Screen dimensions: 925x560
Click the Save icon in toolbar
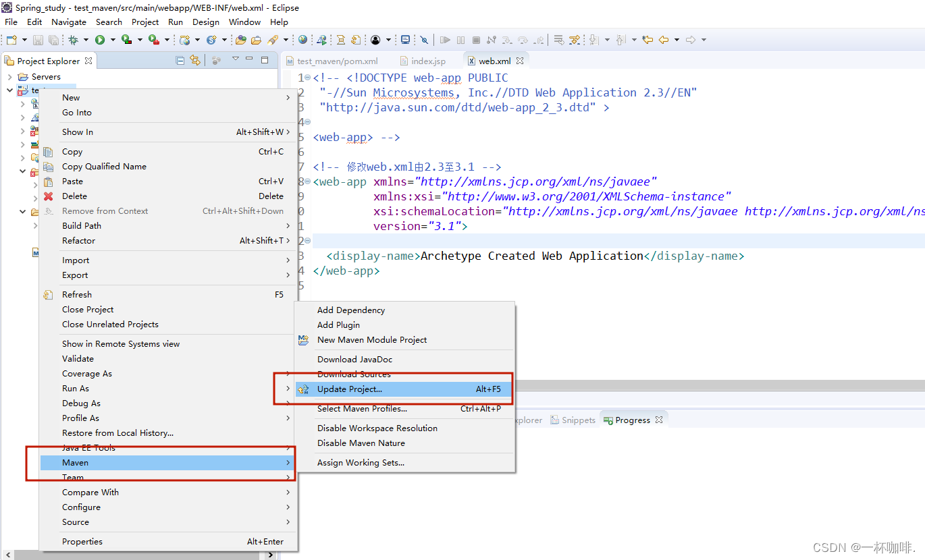click(38, 40)
